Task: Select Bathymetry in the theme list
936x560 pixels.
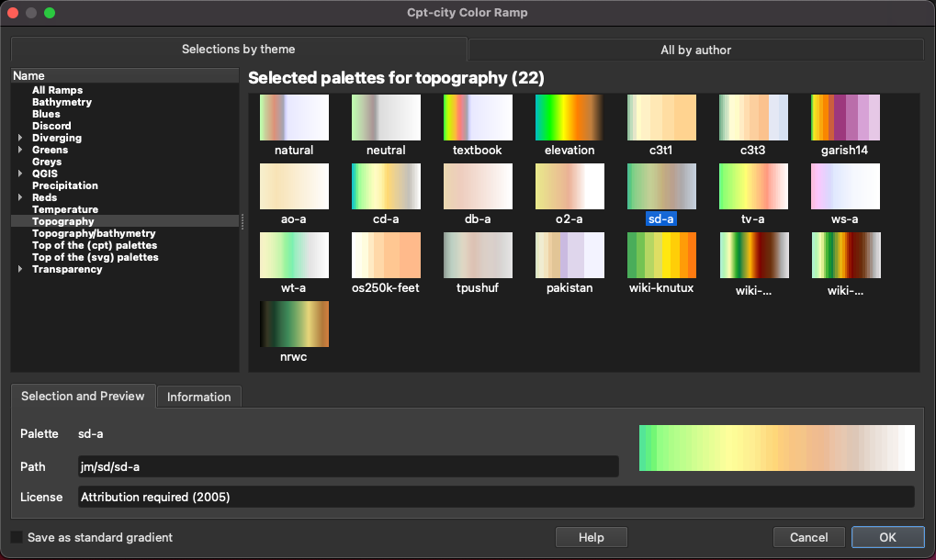Action: [62, 103]
